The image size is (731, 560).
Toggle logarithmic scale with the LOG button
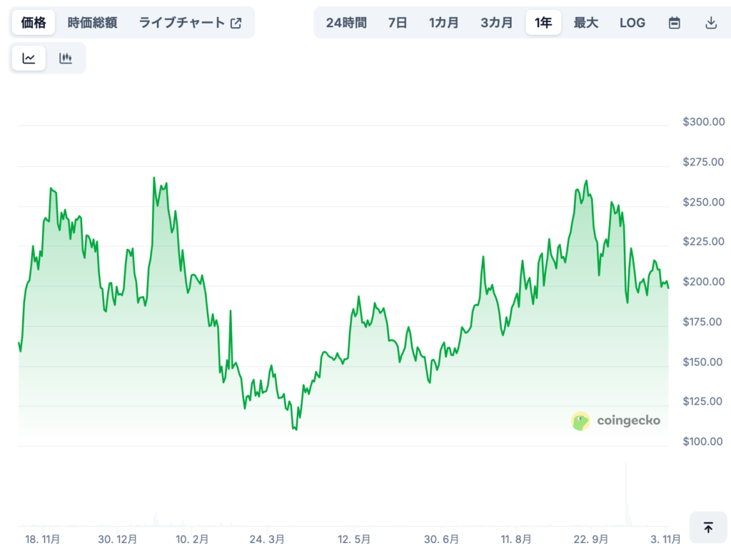632,22
